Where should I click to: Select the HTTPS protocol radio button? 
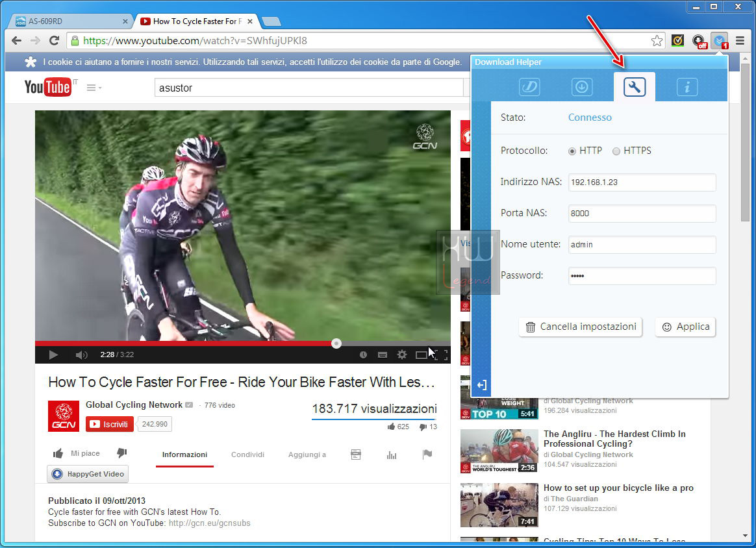click(616, 151)
